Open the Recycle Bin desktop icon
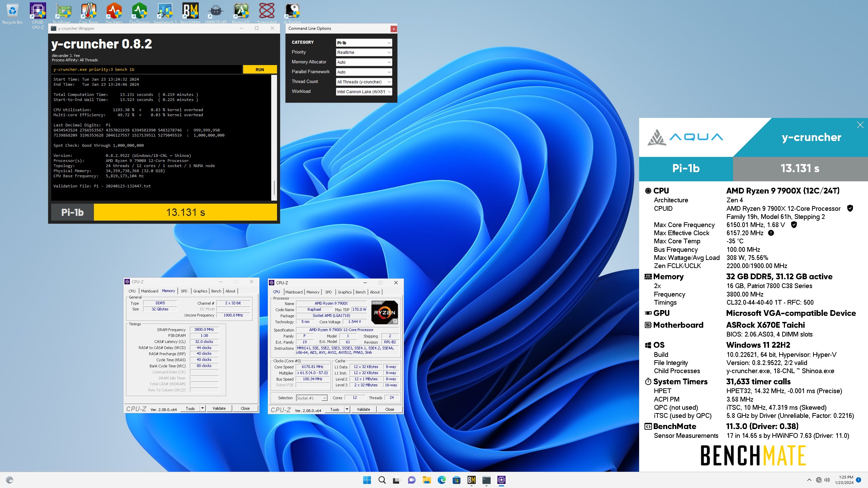The width and height of the screenshot is (868, 488). point(12,14)
